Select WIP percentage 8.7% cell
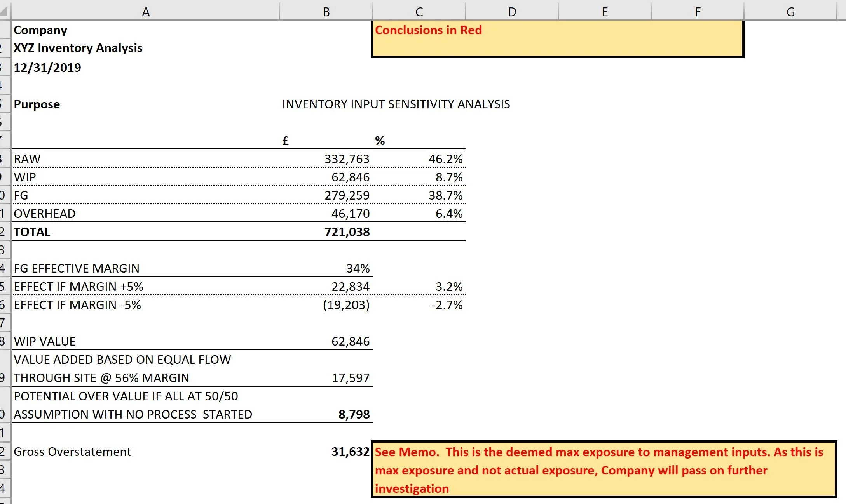Screen dimensions: 846x504 coord(448,177)
